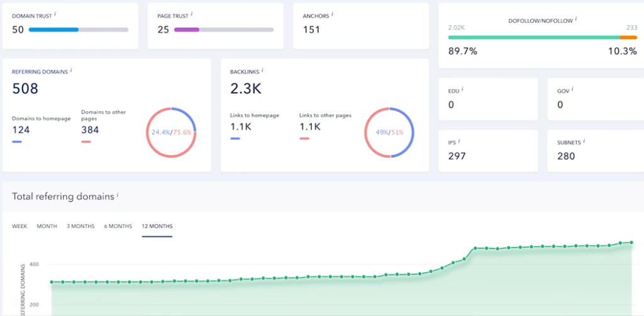
Task: Click the blue Domain Trust progress bar
Action: [x=53, y=30]
